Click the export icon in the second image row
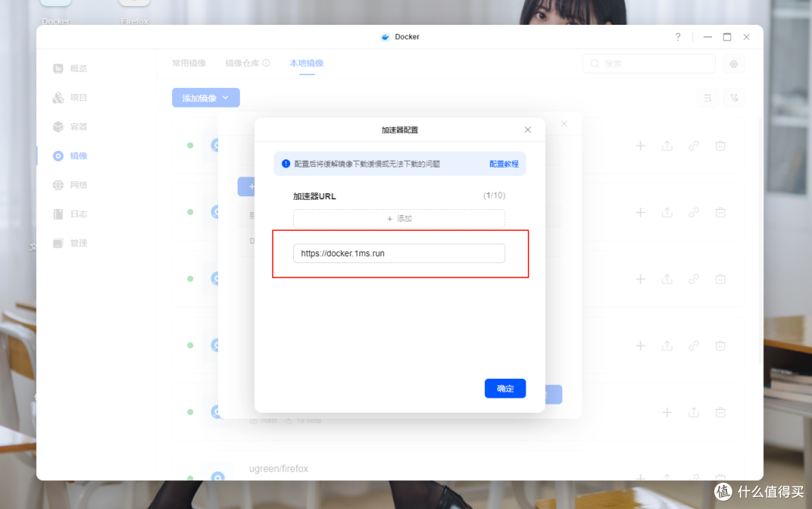The width and height of the screenshot is (812, 509). click(667, 212)
